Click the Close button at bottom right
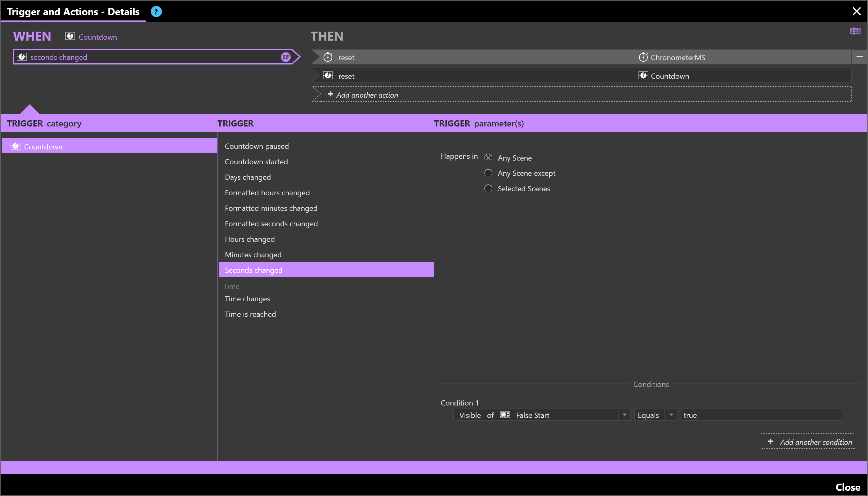The width and height of the screenshot is (868, 496). (x=848, y=487)
